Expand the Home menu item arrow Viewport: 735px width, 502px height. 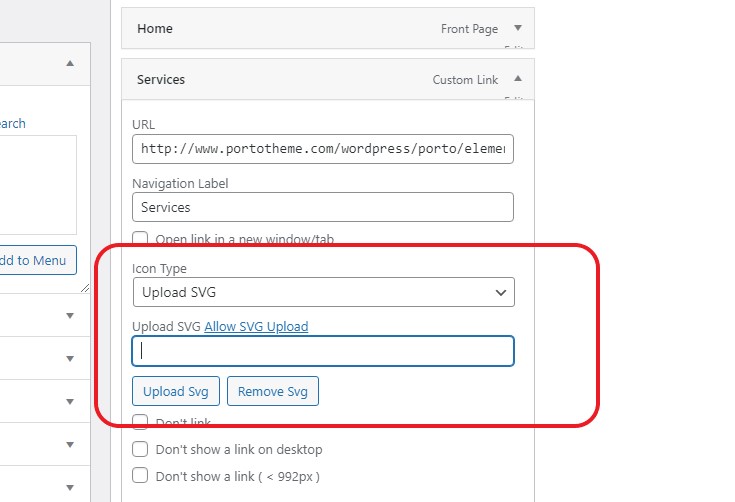518,28
